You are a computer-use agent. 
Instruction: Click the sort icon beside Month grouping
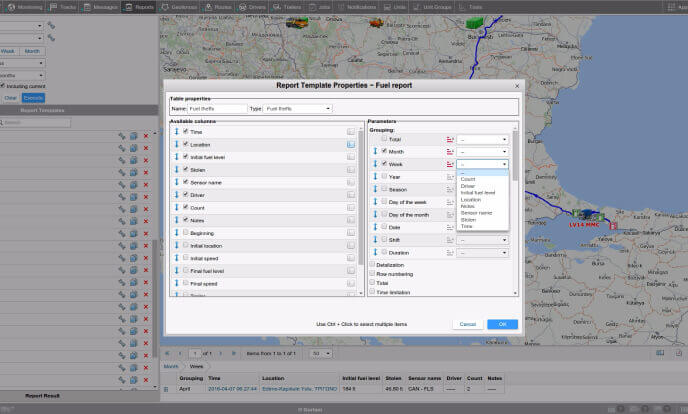[x=450, y=151]
